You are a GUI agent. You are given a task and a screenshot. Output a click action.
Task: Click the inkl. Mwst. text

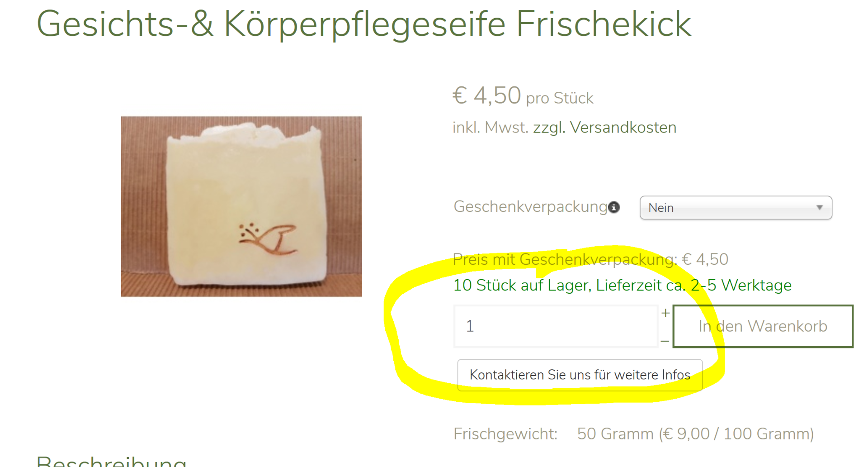click(491, 128)
